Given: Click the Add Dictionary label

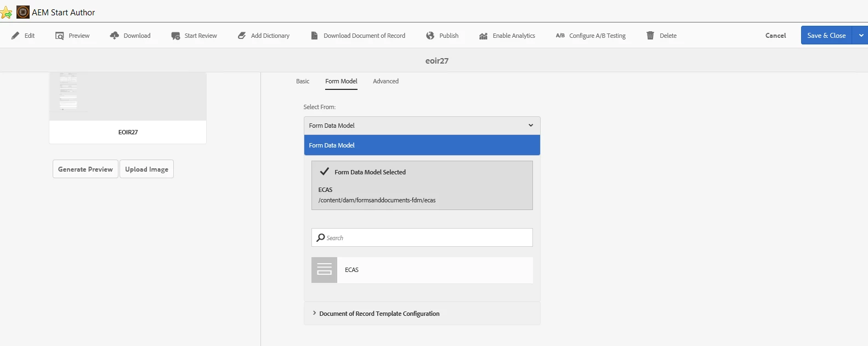Looking at the screenshot, I should tap(270, 36).
